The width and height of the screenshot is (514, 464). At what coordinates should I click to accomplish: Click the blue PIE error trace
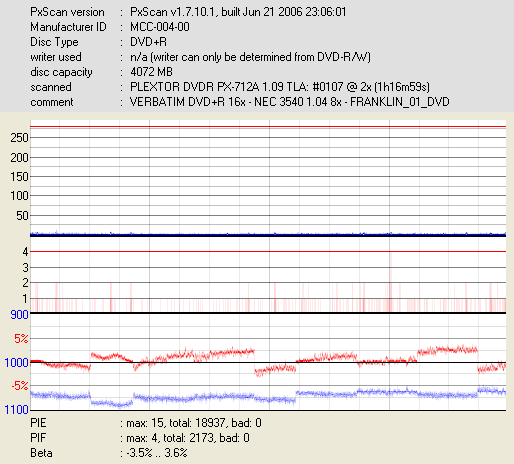268,234
